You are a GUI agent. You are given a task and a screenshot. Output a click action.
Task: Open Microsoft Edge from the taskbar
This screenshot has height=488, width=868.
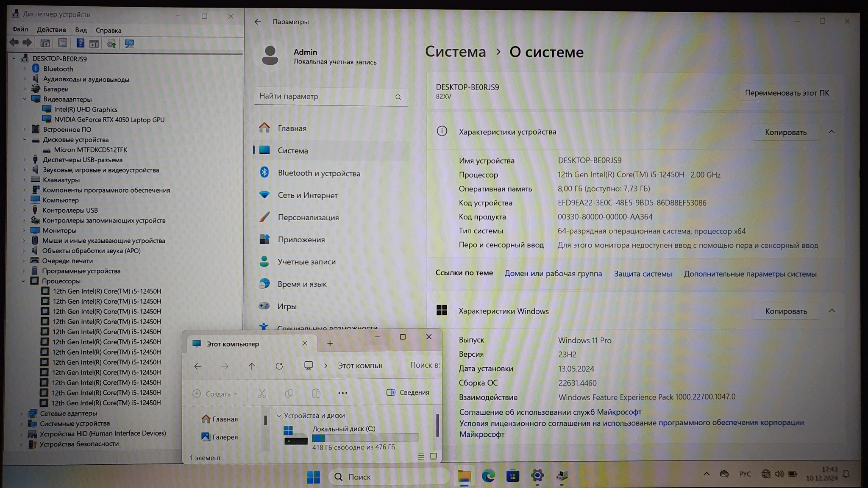[488, 476]
